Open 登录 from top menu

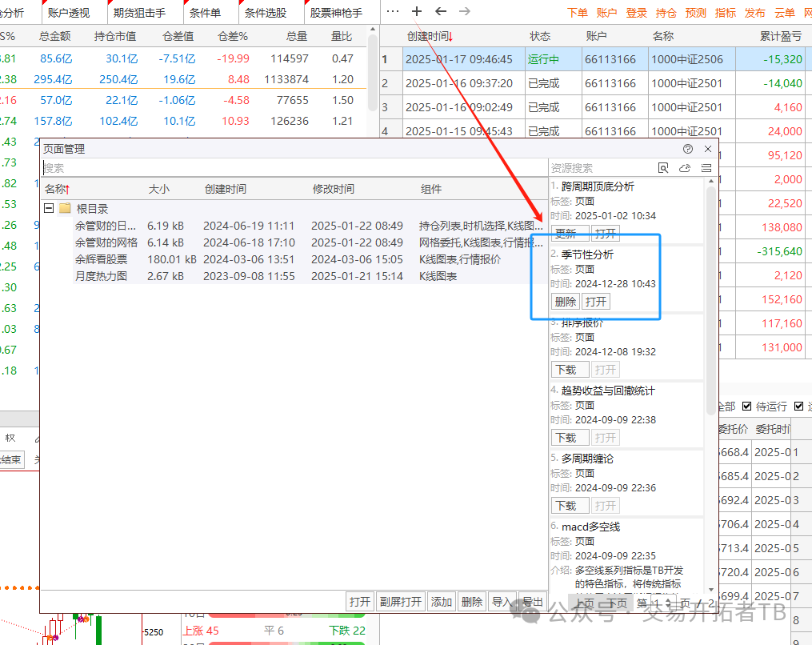click(637, 13)
